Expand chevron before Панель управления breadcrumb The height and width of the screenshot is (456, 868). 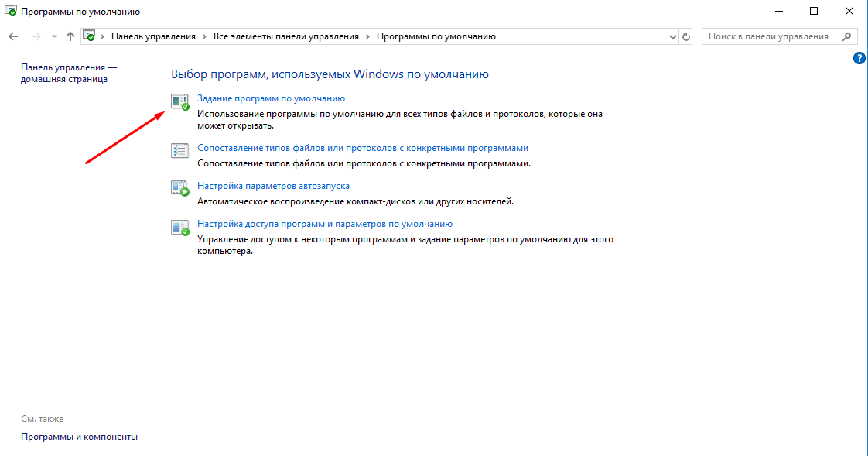[x=102, y=36]
